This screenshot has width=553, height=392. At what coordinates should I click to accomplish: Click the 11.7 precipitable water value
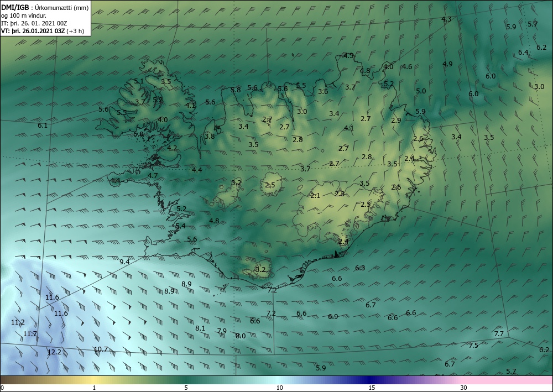(x=30, y=333)
